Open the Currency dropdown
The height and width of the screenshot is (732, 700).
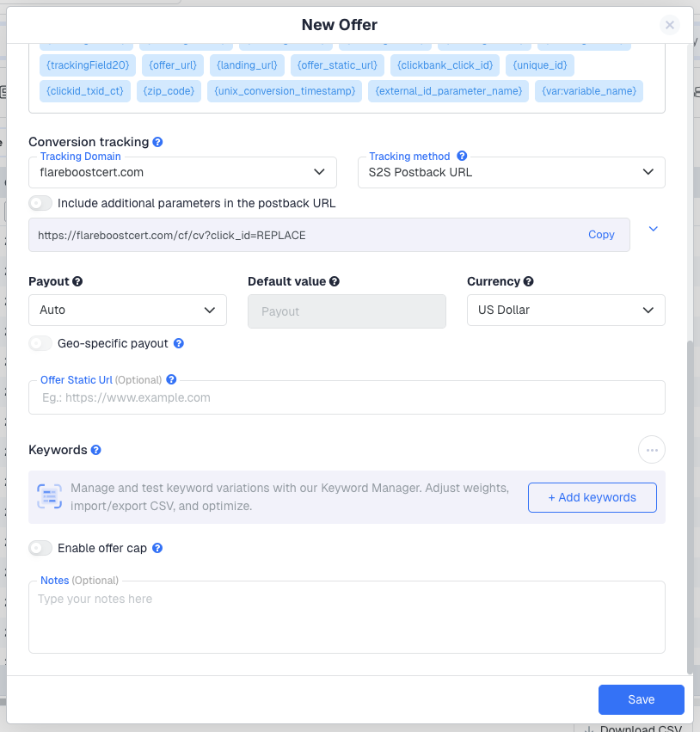(x=565, y=310)
